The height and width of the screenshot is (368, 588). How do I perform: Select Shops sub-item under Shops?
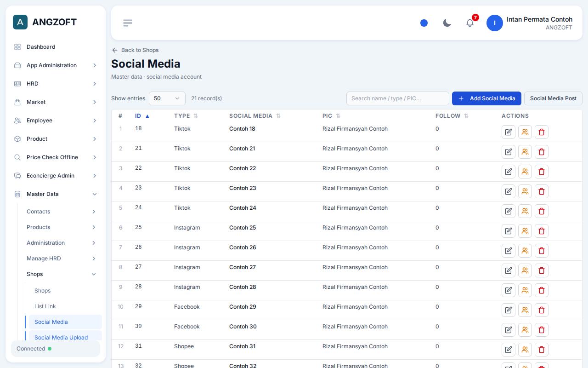coord(65,291)
